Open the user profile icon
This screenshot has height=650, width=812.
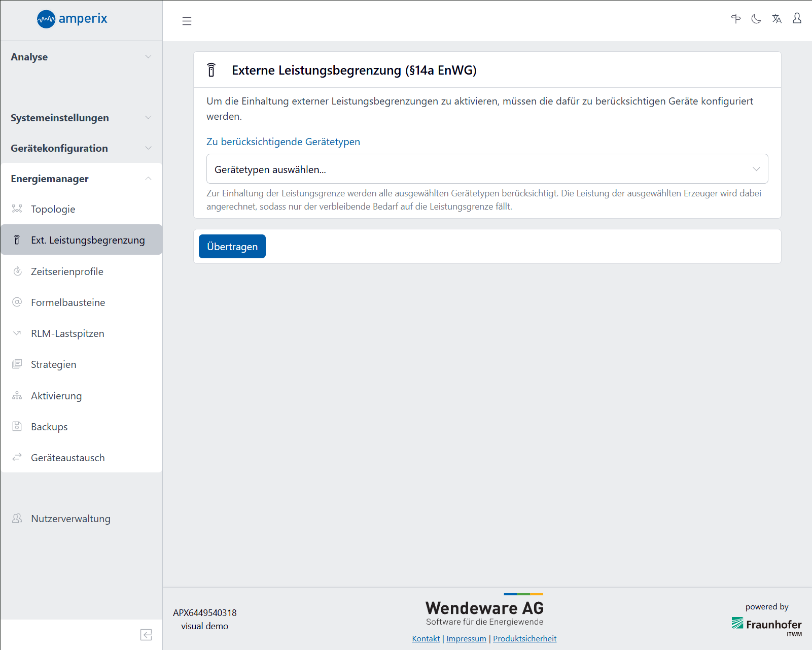[x=797, y=19]
